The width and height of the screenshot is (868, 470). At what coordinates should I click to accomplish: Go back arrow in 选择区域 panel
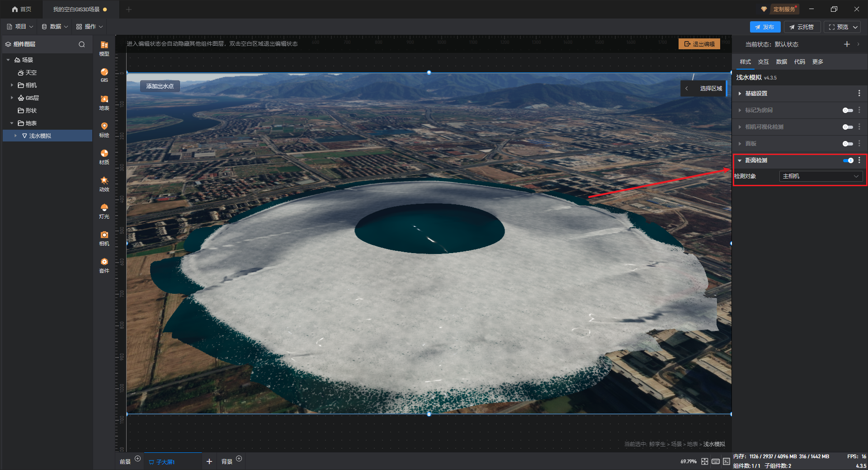point(687,88)
